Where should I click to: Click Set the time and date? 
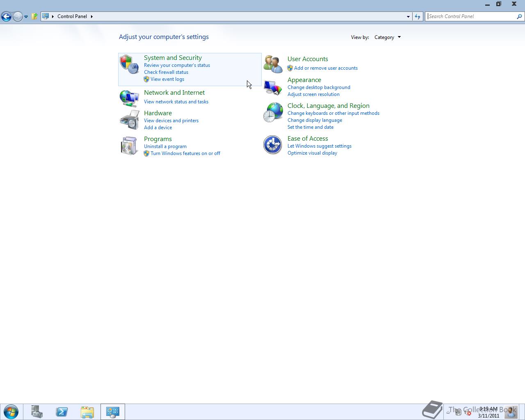coord(310,127)
